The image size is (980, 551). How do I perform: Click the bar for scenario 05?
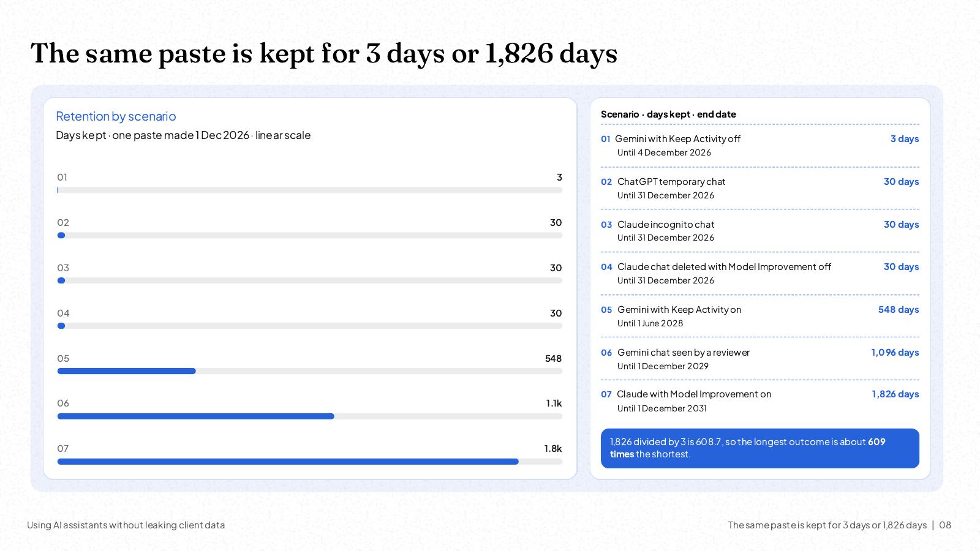pyautogui.click(x=127, y=371)
